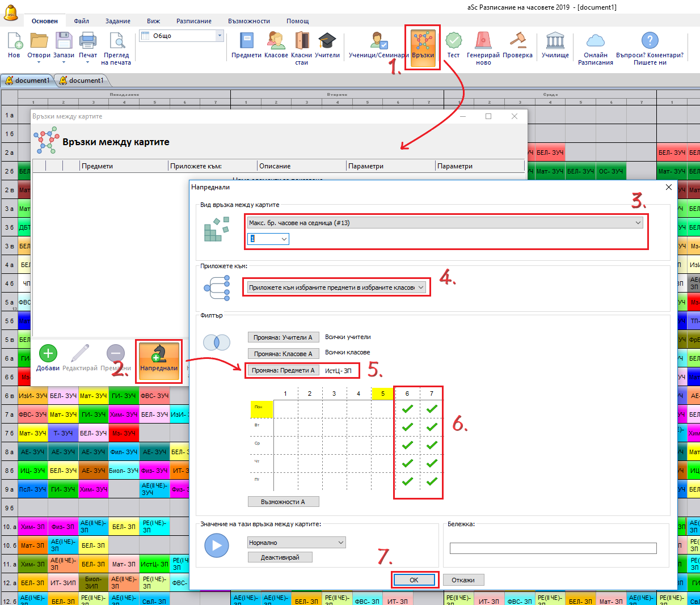Screen dimensions: 700x605
Task: Toggle checkmark for Friday period 6
Action: [407, 481]
